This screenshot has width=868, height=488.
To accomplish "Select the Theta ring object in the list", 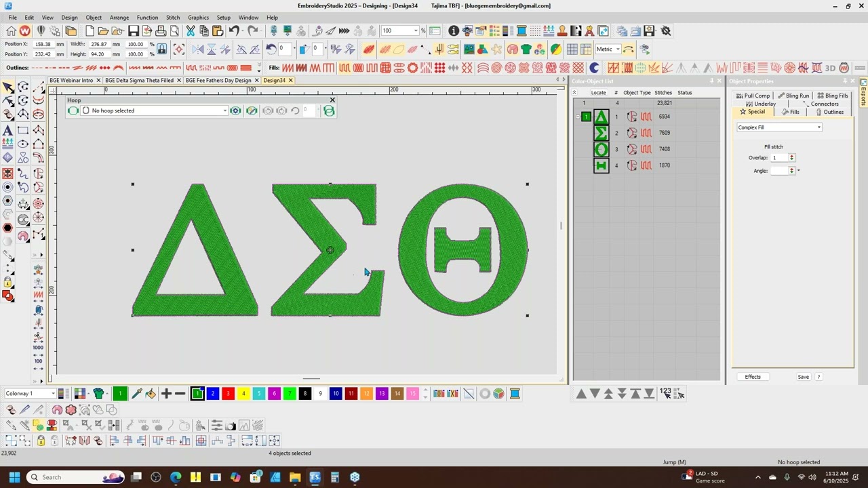I will [x=601, y=149].
